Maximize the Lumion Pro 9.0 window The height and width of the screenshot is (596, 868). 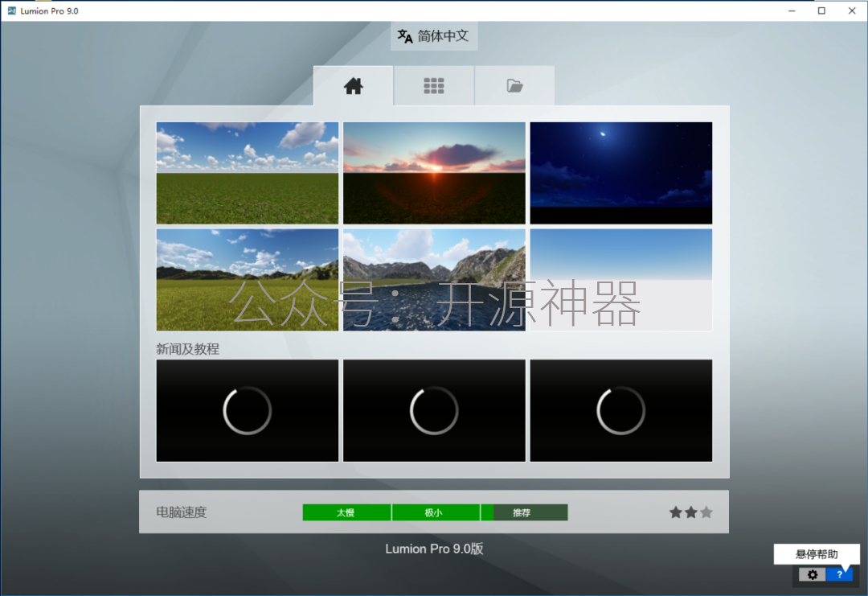[821, 10]
